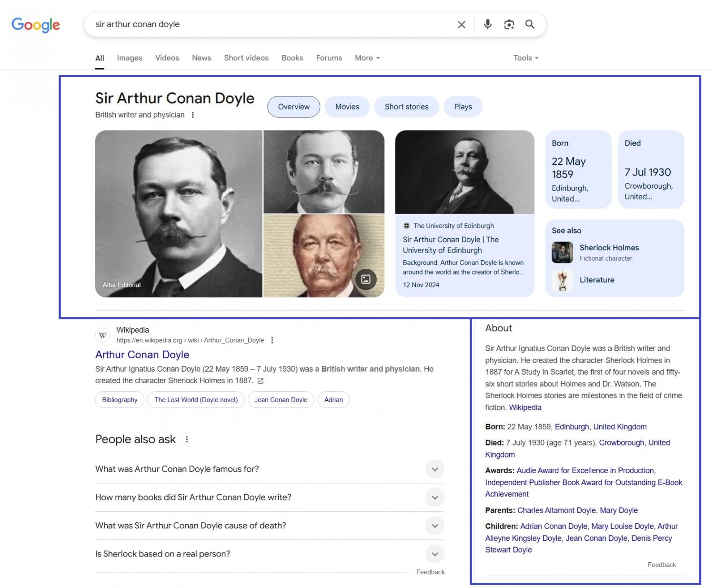This screenshot has height=588, width=715.
Task: Open the Short videos tab
Action: pyautogui.click(x=246, y=58)
